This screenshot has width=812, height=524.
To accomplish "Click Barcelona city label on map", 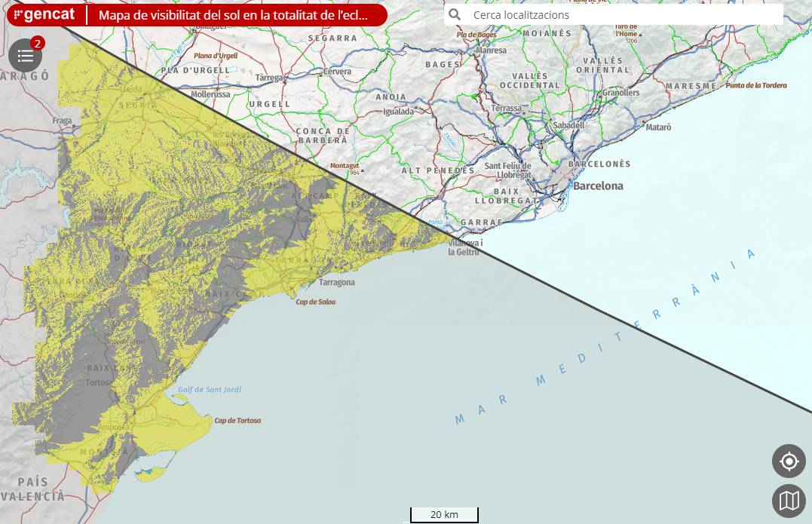I will click(x=598, y=185).
